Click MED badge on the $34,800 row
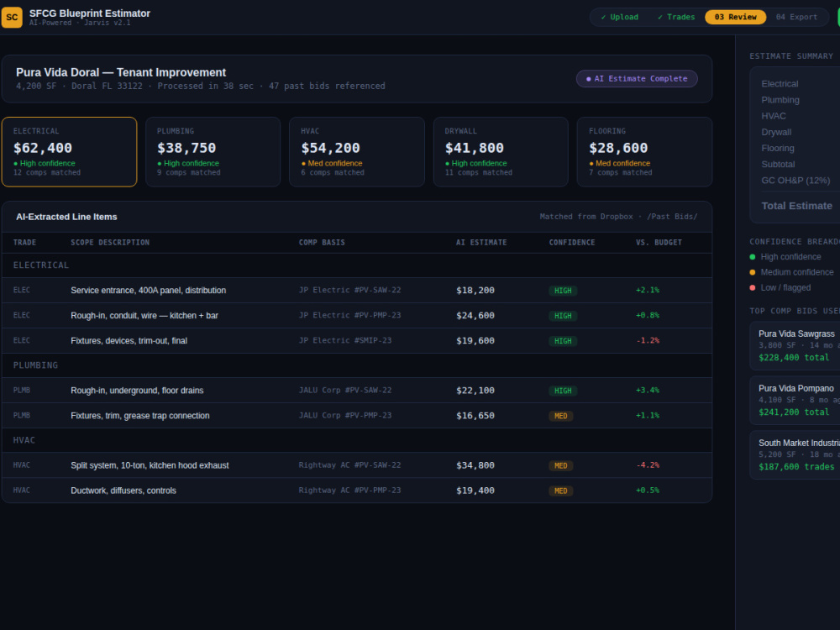The height and width of the screenshot is (630, 840). pos(561,466)
